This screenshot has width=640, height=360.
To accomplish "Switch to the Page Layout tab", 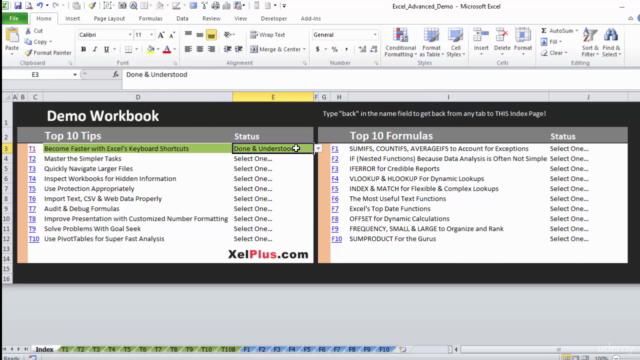I will [109, 18].
